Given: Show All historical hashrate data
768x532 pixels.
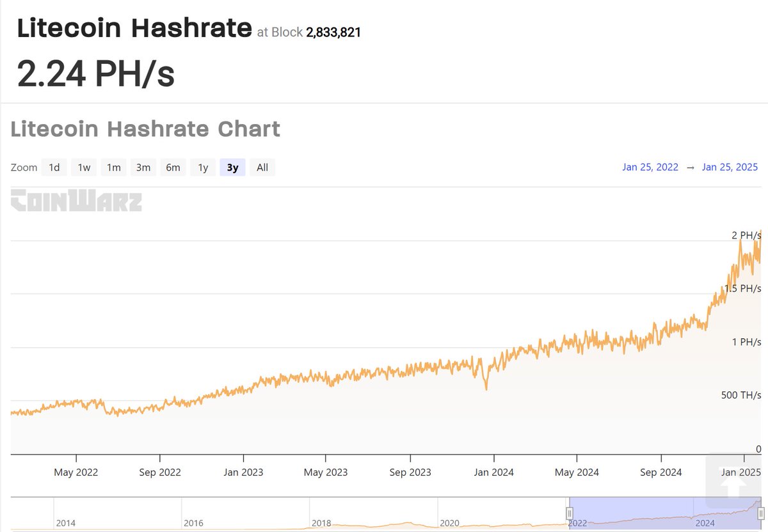Looking at the screenshot, I should [262, 167].
